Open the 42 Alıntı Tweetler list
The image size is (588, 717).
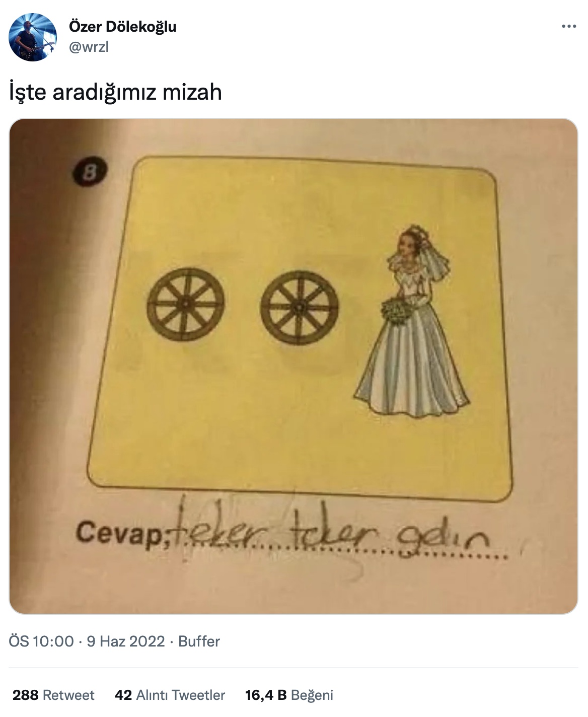[x=170, y=695]
